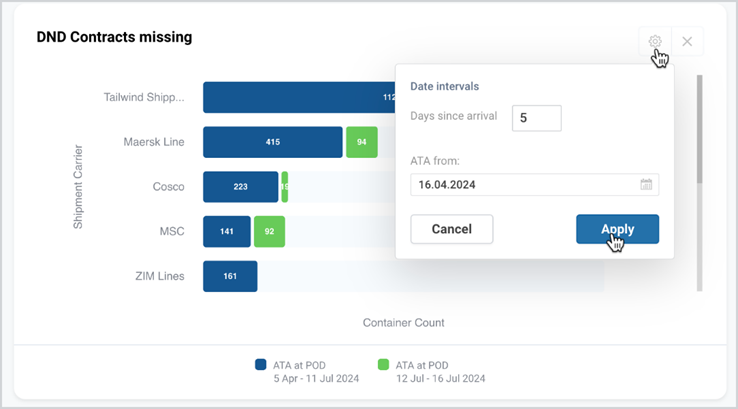Screen dimensions: 738x409
Task: Toggle blue legend 5 Apr - 11 Jul 2024
Action: 307,371
